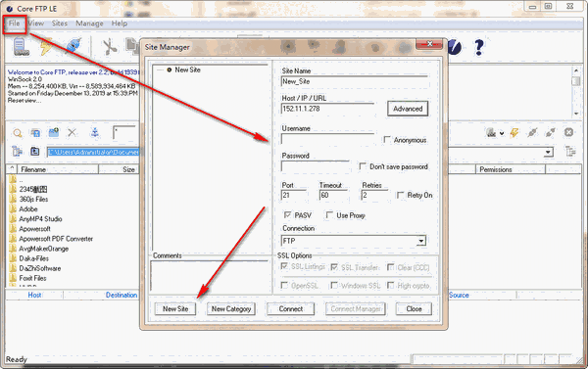Click the Permissions column header
Viewport: 588px width, 369px height.
point(510,169)
